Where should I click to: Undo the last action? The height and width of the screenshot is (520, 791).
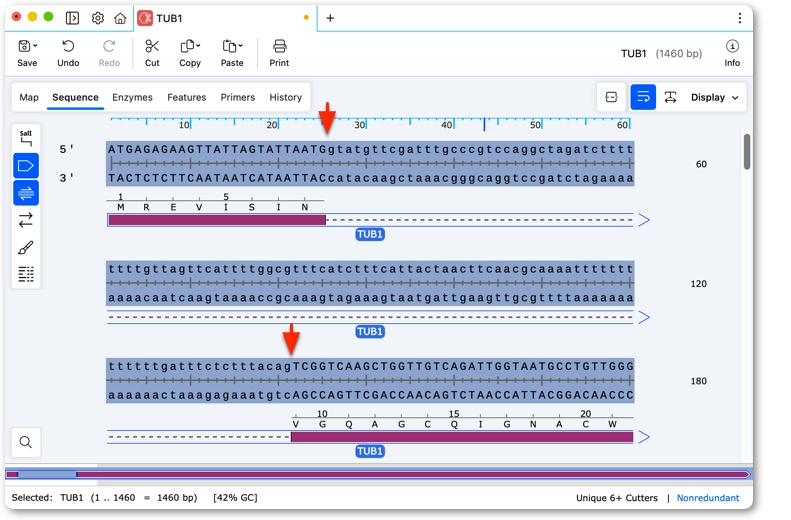coord(68,52)
